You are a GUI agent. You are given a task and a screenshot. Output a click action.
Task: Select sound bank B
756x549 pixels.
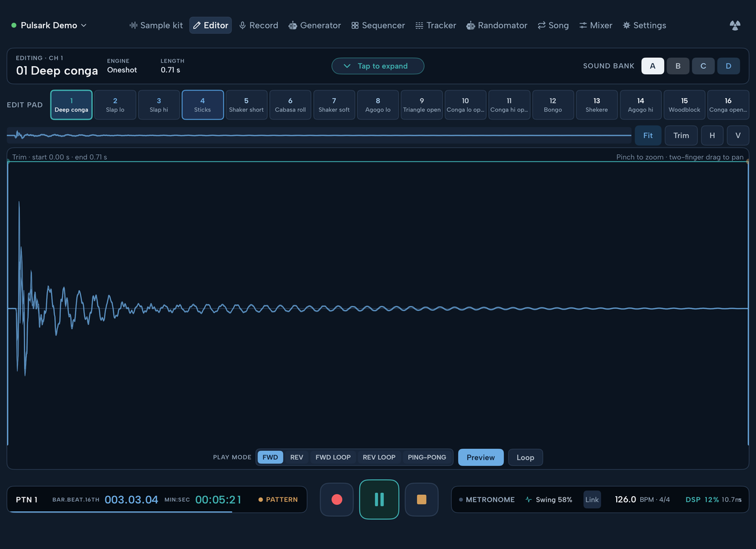(x=678, y=65)
